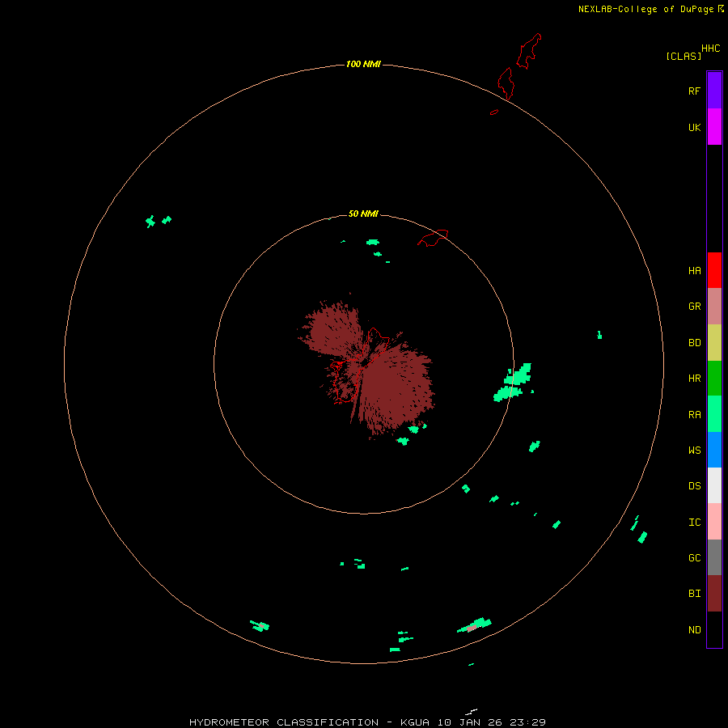Select the BD yellow legend swatch
Image resolution: width=728 pixels, height=728 pixels.
714,343
